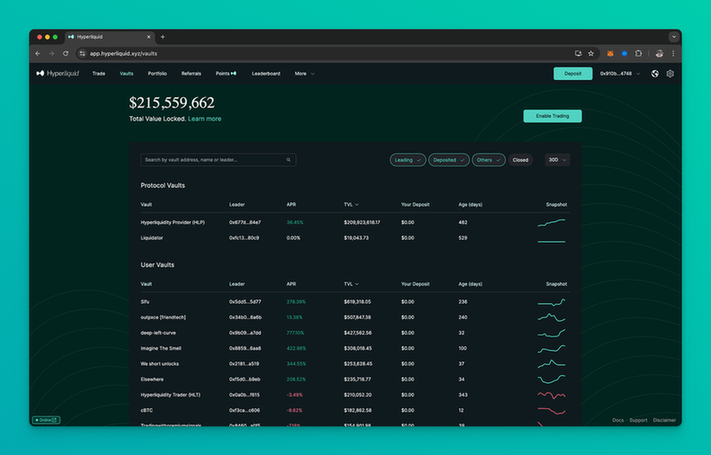
Task: Enable the Closed vaults filter
Action: pos(520,160)
